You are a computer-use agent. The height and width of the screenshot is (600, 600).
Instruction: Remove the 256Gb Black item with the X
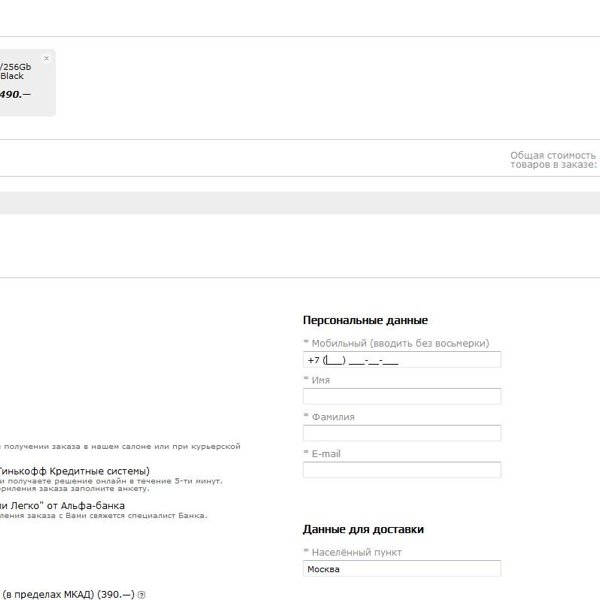click(46, 59)
